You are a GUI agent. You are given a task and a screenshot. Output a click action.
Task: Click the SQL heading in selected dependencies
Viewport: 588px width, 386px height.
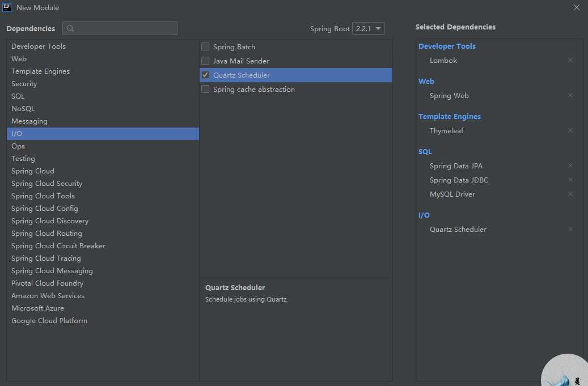[x=425, y=152]
